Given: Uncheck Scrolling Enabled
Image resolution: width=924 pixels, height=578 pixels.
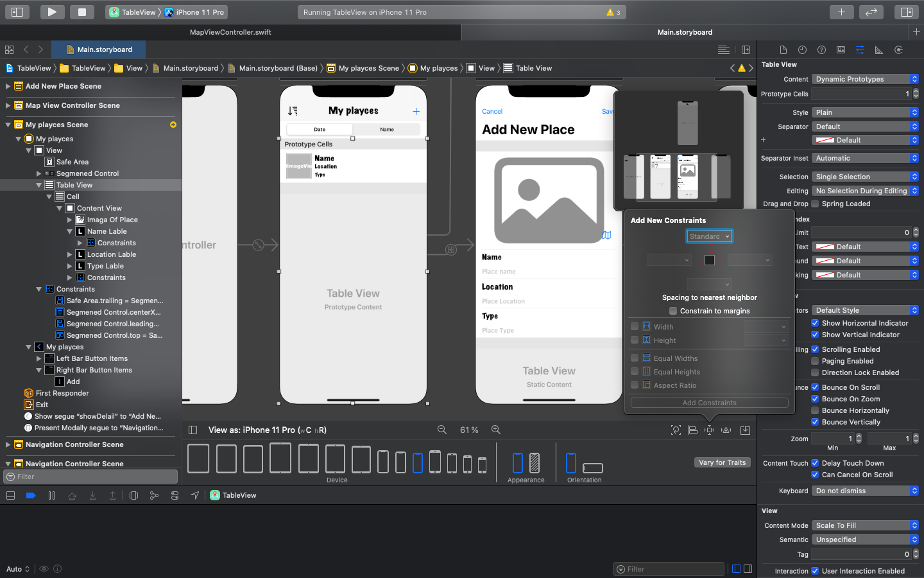Looking at the screenshot, I should click(815, 349).
